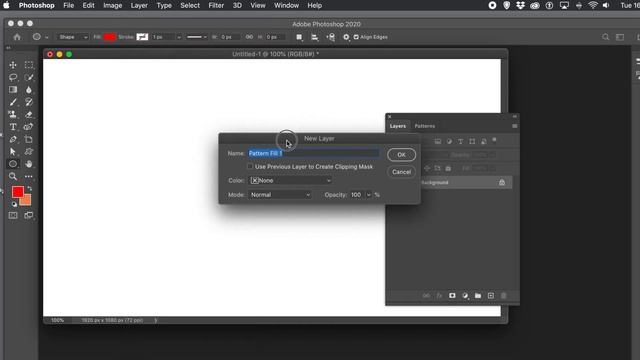This screenshot has height=360, width=640.
Task: Toggle the Align Edges checkbox
Action: pos(356,37)
